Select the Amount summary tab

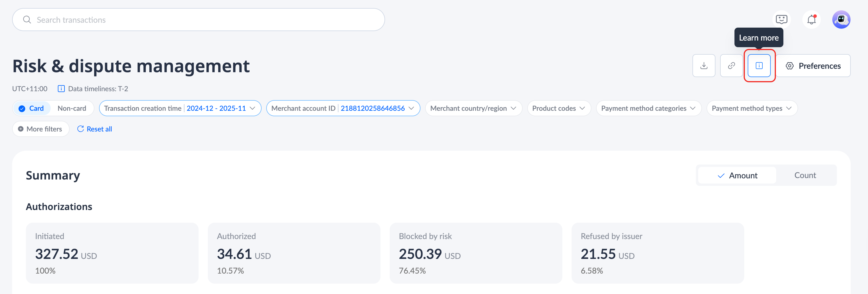pos(737,175)
